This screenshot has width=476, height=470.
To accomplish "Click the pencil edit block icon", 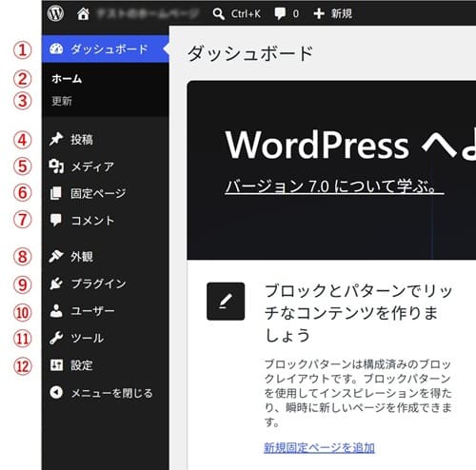I will (226, 302).
